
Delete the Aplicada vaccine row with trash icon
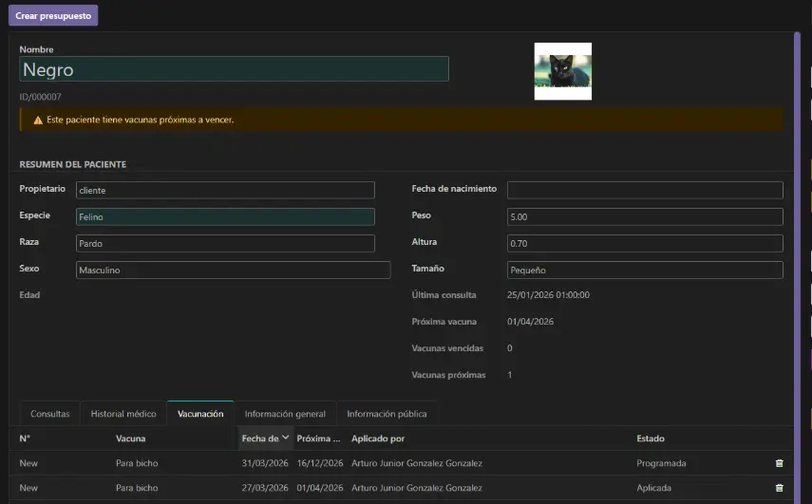(779, 488)
